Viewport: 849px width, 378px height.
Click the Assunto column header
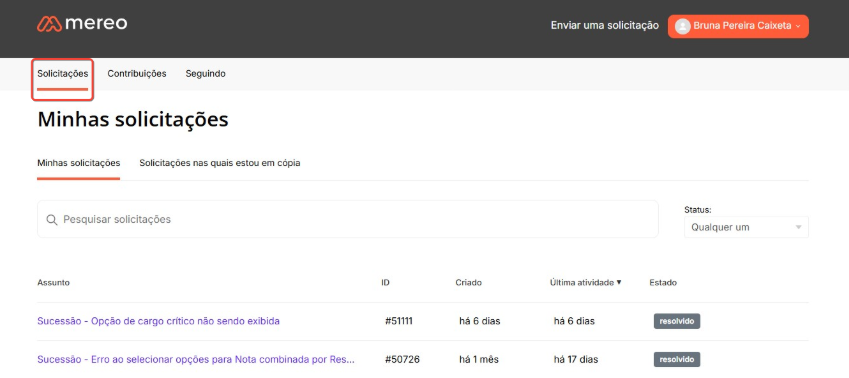pyautogui.click(x=53, y=283)
